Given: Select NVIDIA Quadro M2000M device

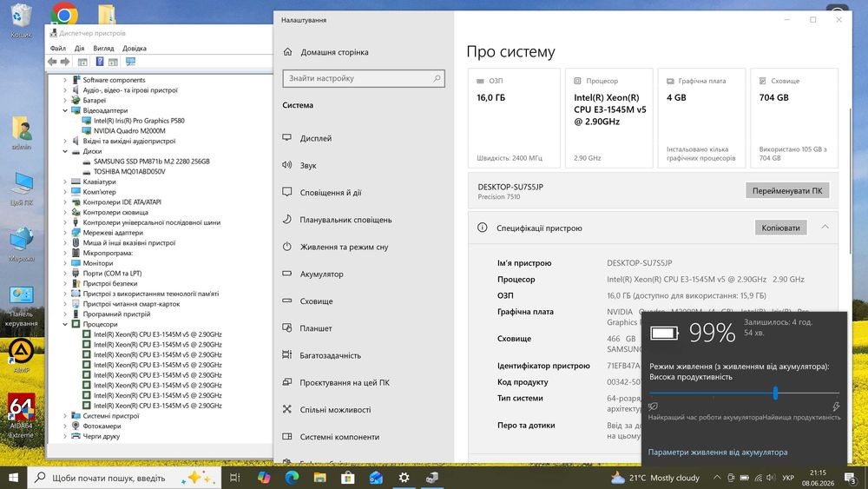Looking at the screenshot, I should (129, 130).
